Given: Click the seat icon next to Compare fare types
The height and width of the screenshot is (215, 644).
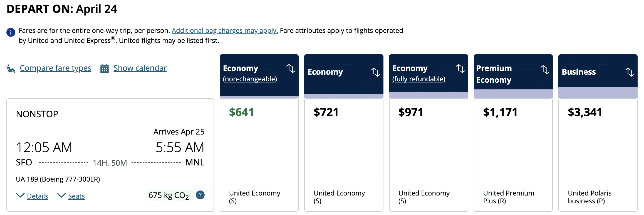Looking at the screenshot, I should pos(11,69).
